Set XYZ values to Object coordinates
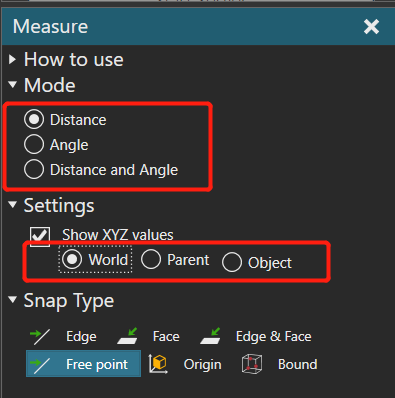 click(232, 262)
